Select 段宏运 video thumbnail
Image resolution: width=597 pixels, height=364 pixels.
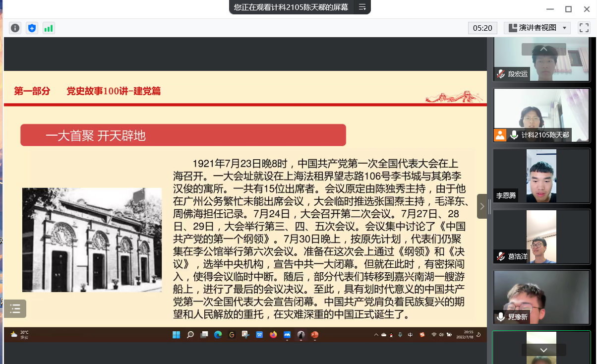(542, 59)
